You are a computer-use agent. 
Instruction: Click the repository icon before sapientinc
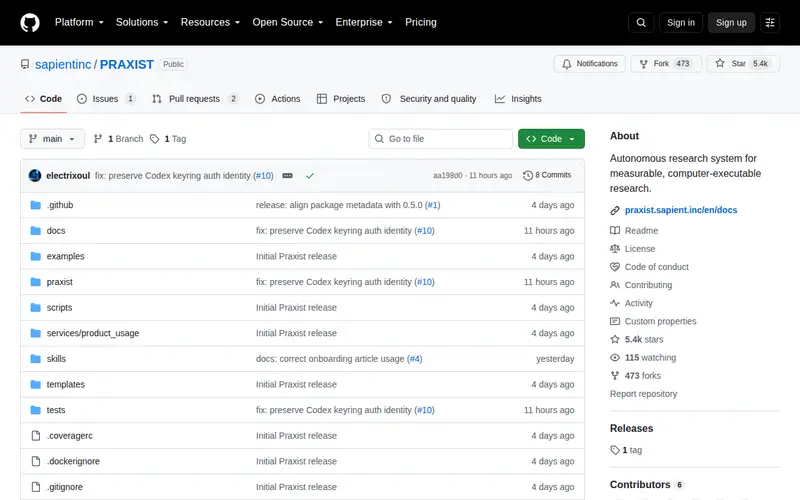tap(25, 64)
